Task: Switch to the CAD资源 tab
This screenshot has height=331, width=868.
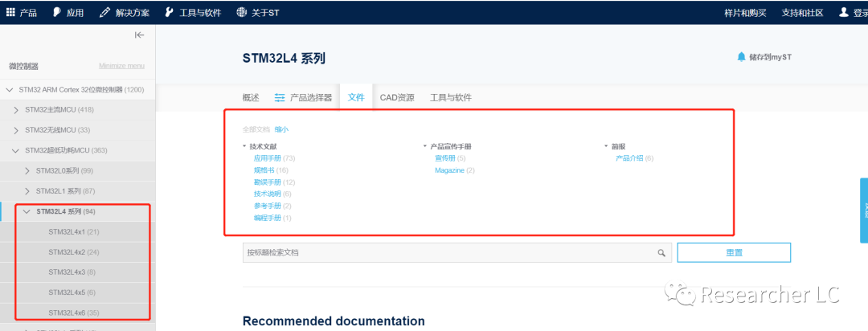Action: [x=397, y=97]
